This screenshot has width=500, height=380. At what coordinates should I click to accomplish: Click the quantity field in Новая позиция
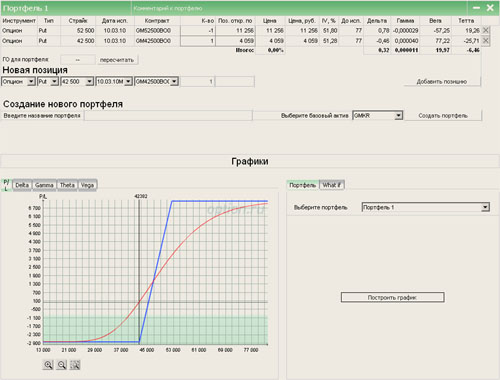(197, 82)
